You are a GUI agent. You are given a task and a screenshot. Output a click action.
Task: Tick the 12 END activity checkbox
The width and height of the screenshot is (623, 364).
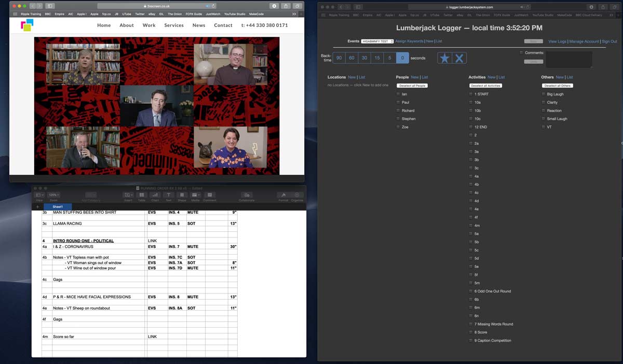click(x=471, y=127)
